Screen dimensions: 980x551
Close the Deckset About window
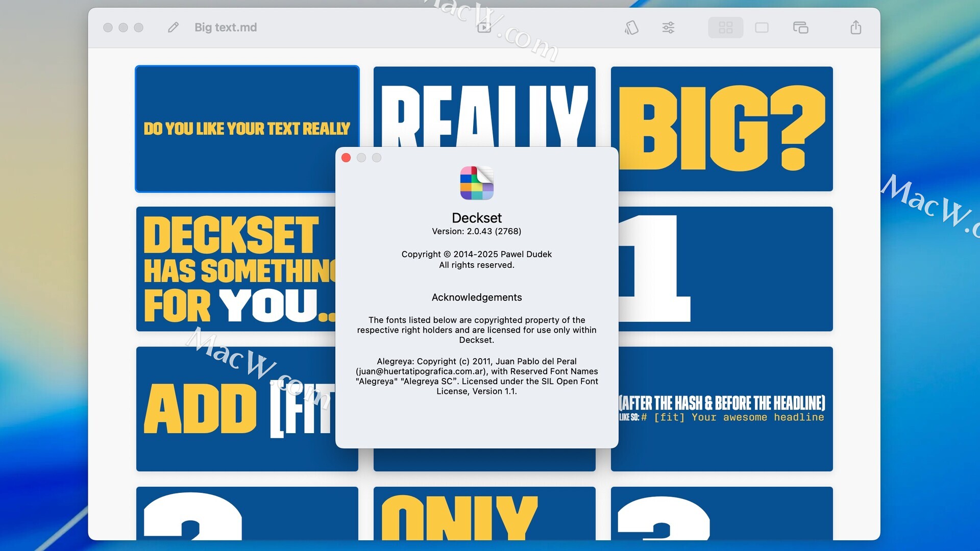[x=346, y=158]
